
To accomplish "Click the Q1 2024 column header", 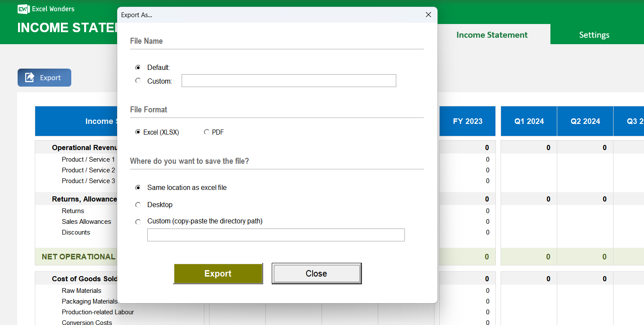I will (529, 121).
